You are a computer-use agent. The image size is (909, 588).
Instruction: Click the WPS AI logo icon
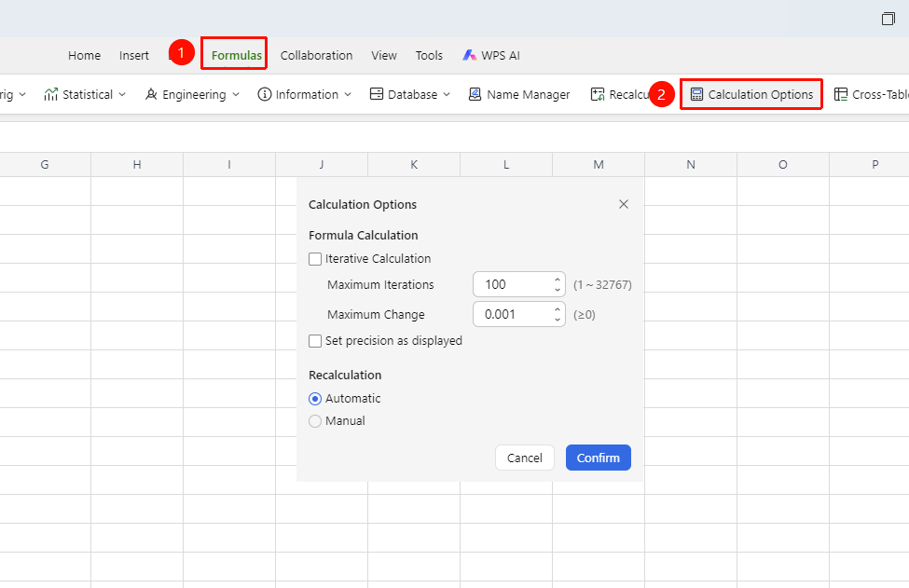tap(469, 55)
